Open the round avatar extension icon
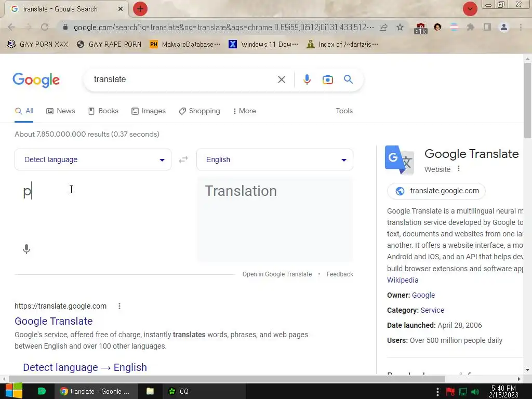Screen dimensions: 532x399 (x=437, y=27)
